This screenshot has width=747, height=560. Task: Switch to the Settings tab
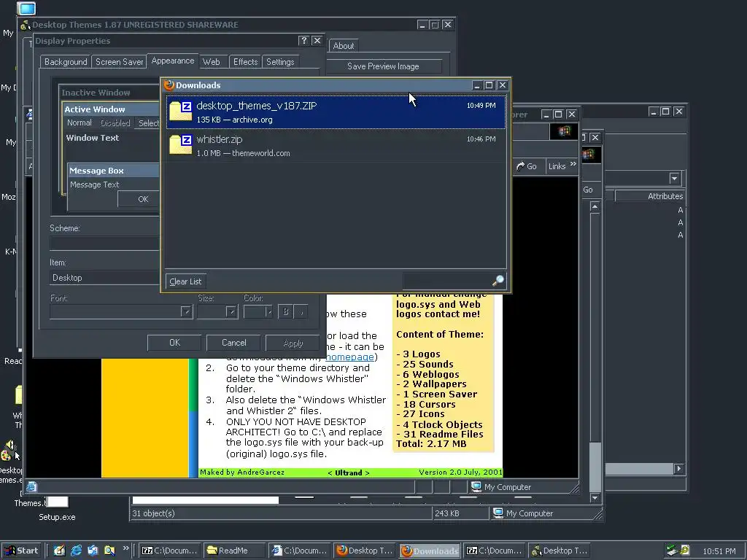pyautogui.click(x=280, y=62)
